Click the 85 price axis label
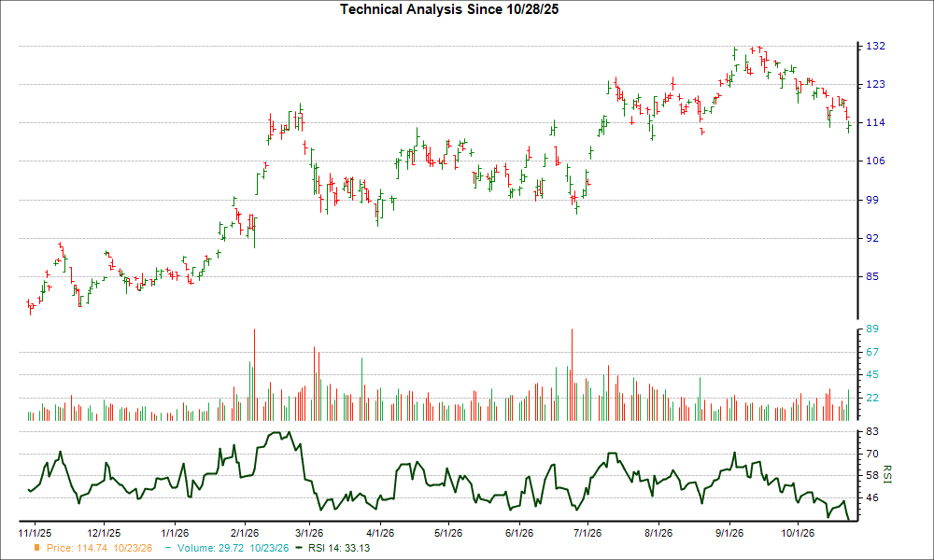The image size is (934, 560). click(872, 276)
